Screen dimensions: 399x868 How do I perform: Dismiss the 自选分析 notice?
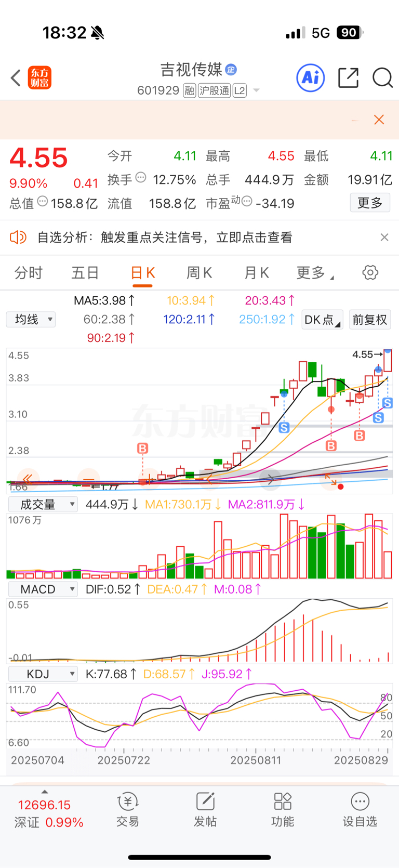pyautogui.click(x=384, y=238)
